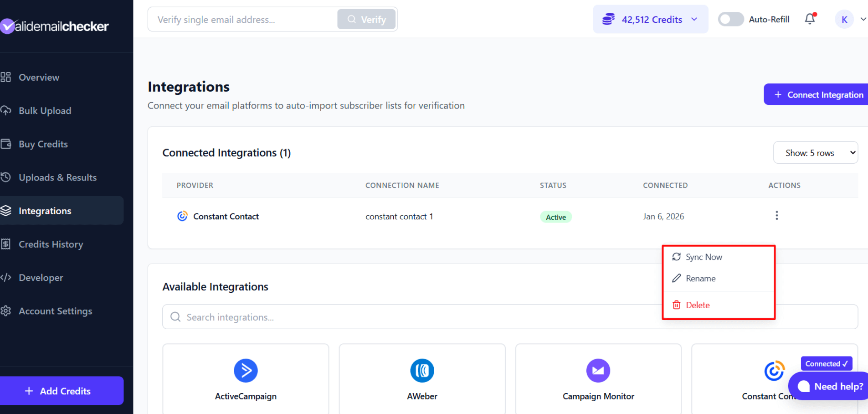
Task: Click the Constant Contact provider logo
Action: coord(182,216)
